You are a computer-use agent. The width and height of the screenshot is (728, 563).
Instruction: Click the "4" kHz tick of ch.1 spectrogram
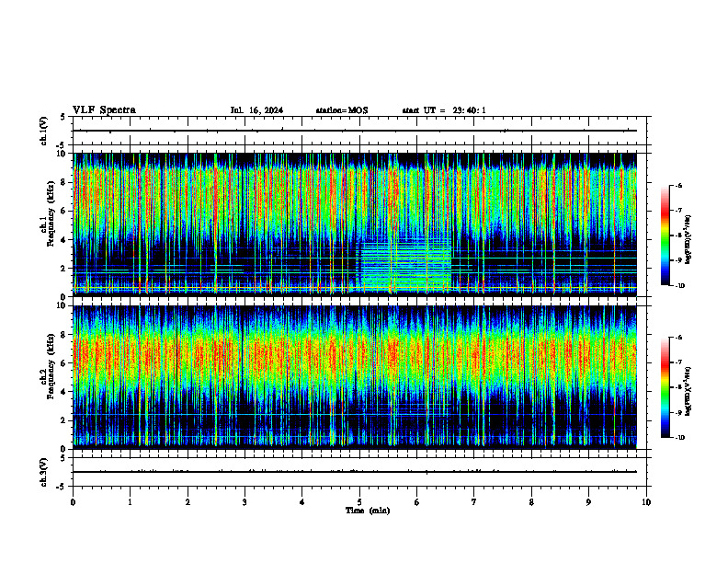coord(64,240)
